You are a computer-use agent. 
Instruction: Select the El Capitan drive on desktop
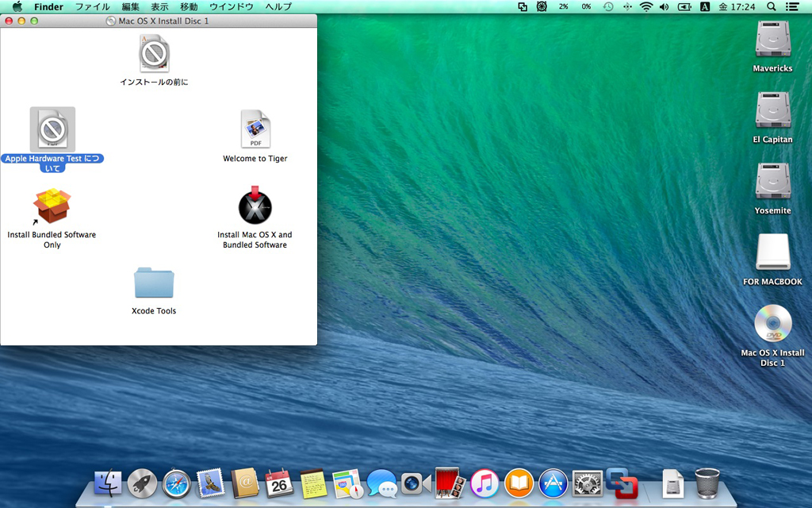coord(772,110)
